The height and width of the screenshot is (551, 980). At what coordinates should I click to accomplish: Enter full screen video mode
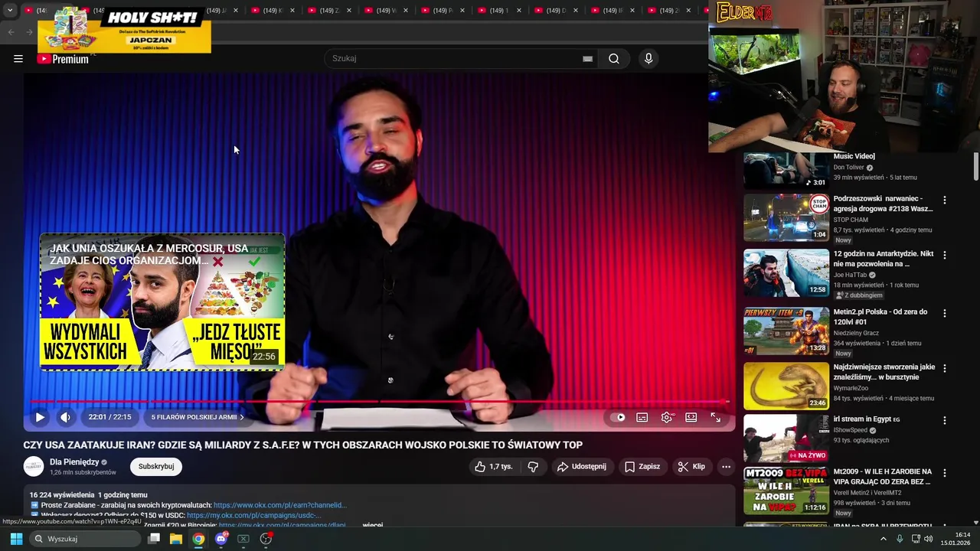pyautogui.click(x=716, y=417)
